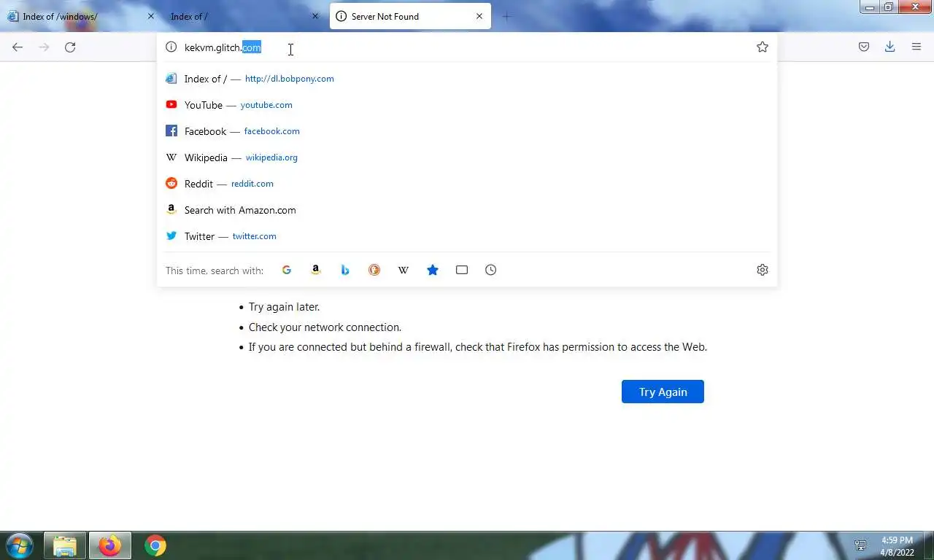The image size is (934, 560).
Task: Close the Index of /windows/ tab
Action: click(x=151, y=16)
